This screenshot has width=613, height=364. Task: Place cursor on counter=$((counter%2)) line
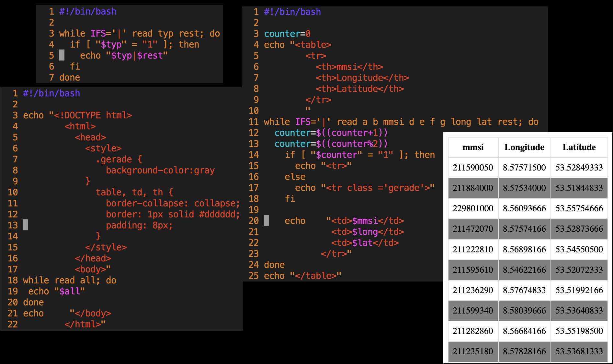(x=331, y=144)
